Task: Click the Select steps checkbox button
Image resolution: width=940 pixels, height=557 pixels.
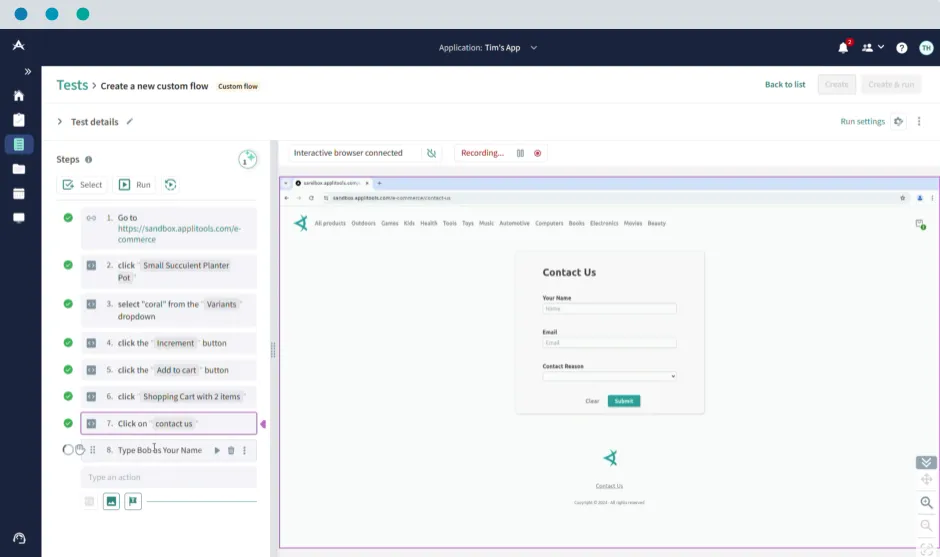Action: [82, 184]
